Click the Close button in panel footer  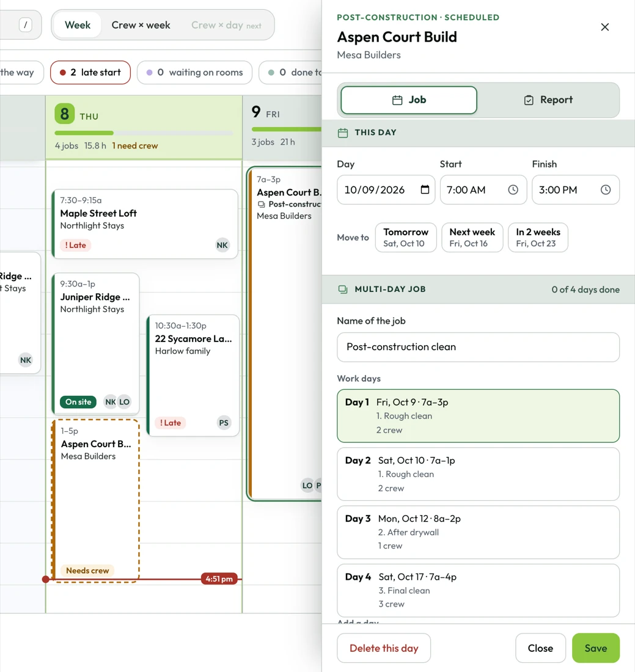[x=540, y=648]
